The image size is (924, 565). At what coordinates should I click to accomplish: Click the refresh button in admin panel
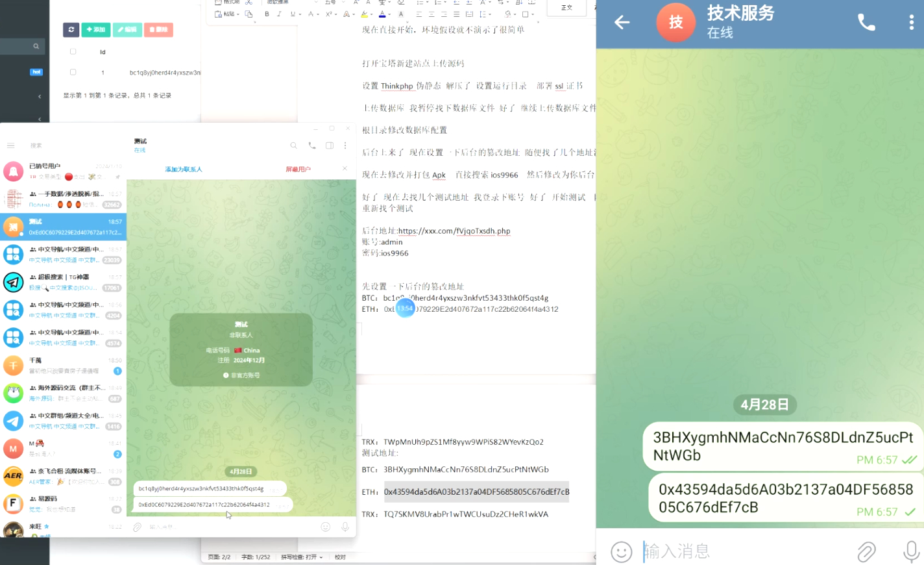71,30
